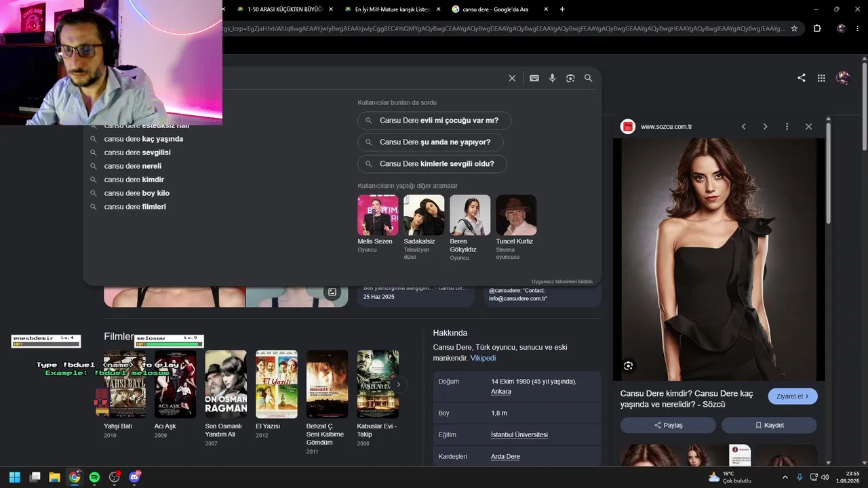Viewport: 868px width, 488px height.
Task: Select suggestion 'cansu dere filmleri'
Action: click(x=135, y=207)
